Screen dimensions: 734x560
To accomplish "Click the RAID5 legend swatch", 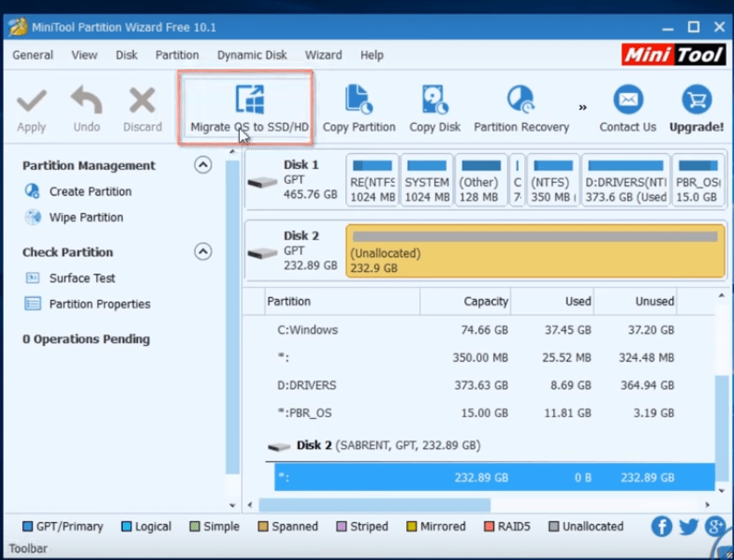I will click(x=489, y=527).
